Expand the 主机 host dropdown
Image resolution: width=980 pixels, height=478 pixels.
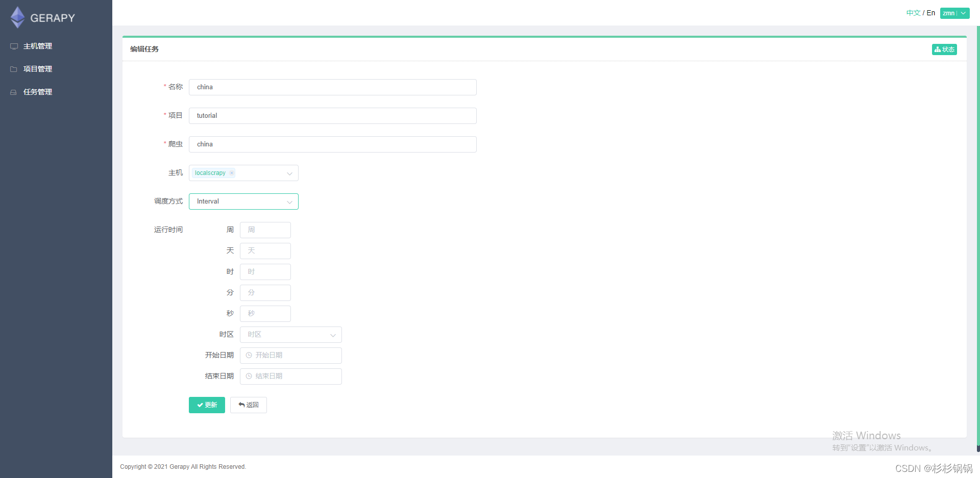click(x=289, y=173)
